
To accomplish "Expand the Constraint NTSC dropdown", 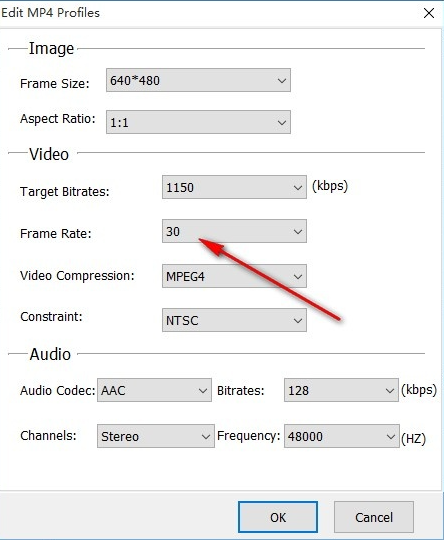I will (234, 320).
